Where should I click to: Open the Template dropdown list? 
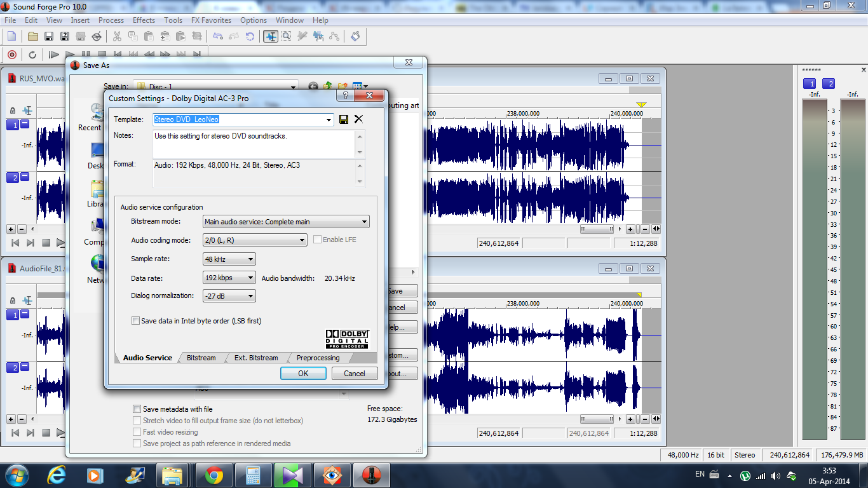click(329, 119)
